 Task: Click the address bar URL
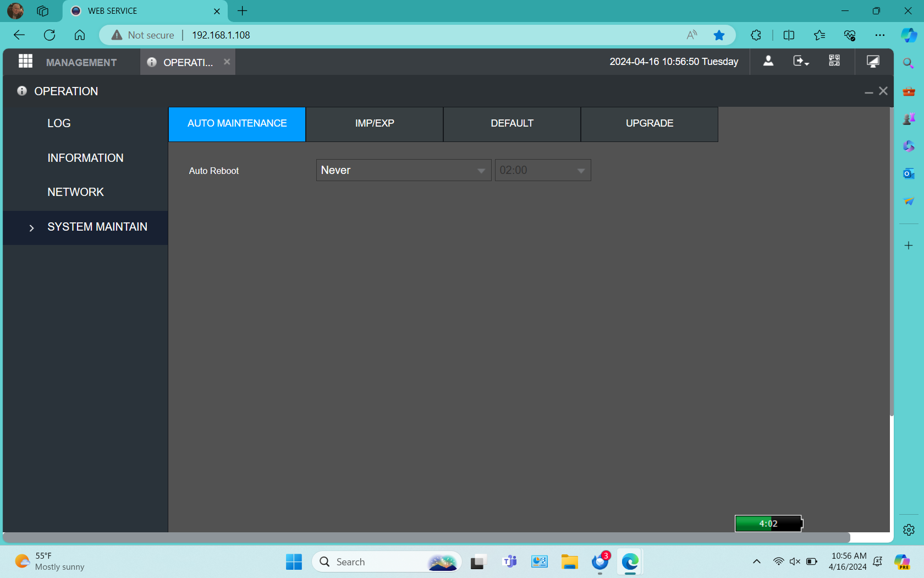[x=221, y=35]
